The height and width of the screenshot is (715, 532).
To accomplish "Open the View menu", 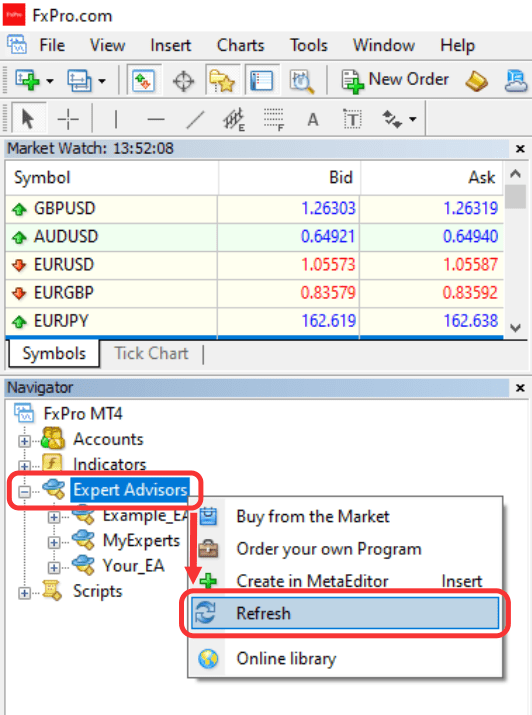I will pyautogui.click(x=107, y=46).
